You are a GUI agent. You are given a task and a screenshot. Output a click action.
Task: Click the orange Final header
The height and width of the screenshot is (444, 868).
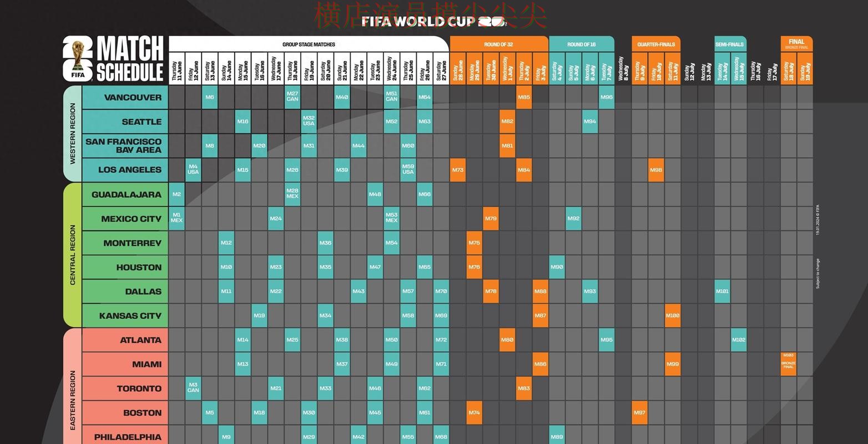tap(796, 44)
